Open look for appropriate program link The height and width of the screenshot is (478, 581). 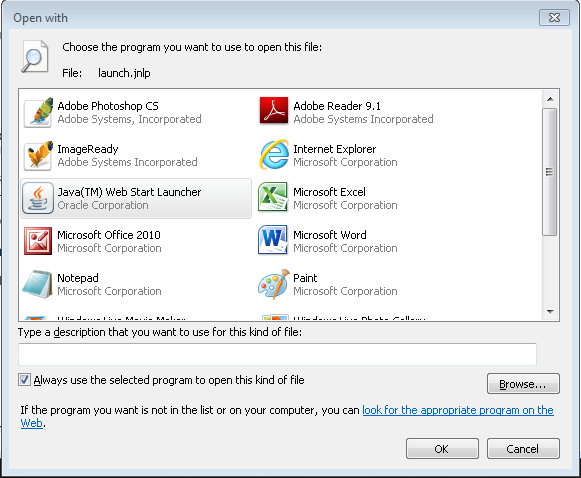[287, 416]
